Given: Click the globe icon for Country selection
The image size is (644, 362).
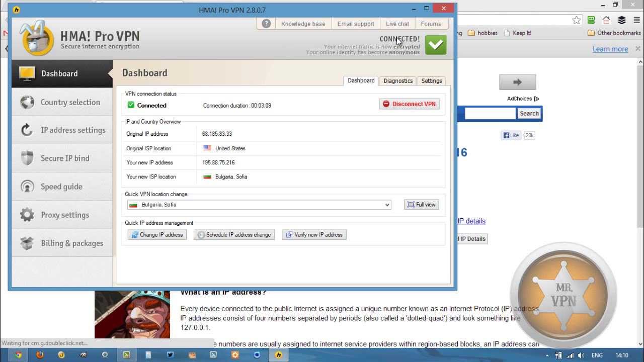Looking at the screenshot, I should pos(27,102).
